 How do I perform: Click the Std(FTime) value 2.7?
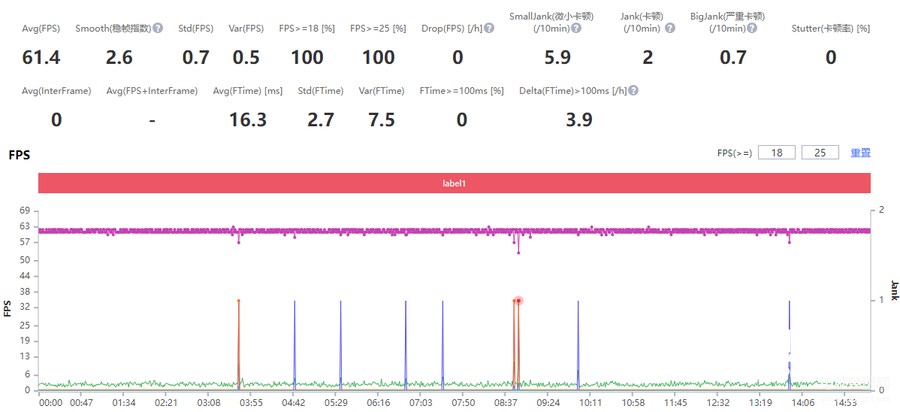(320, 120)
